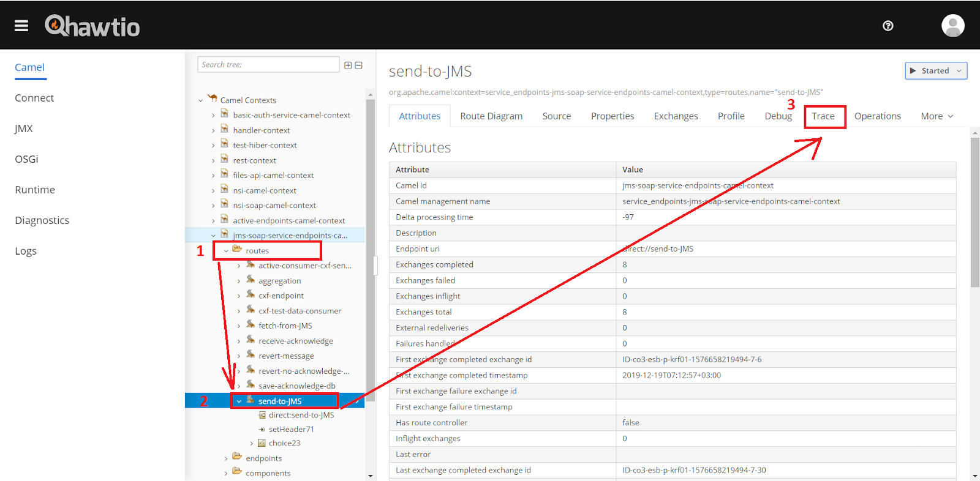Expand the files-api-camel-context node
This screenshot has height=481, width=980.
tap(213, 176)
